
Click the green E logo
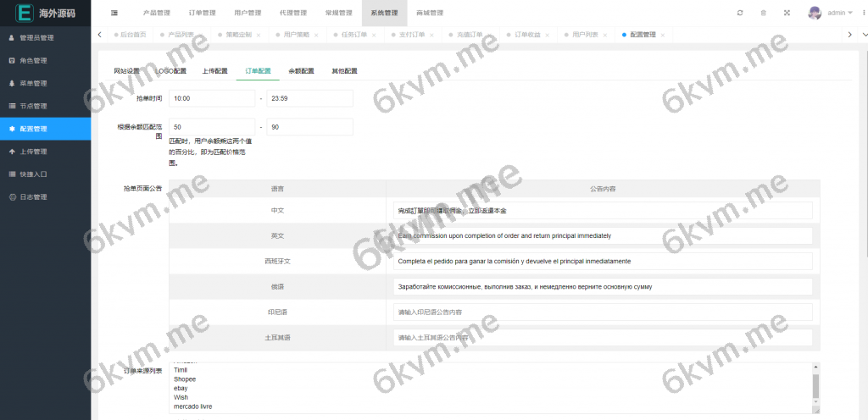25,13
